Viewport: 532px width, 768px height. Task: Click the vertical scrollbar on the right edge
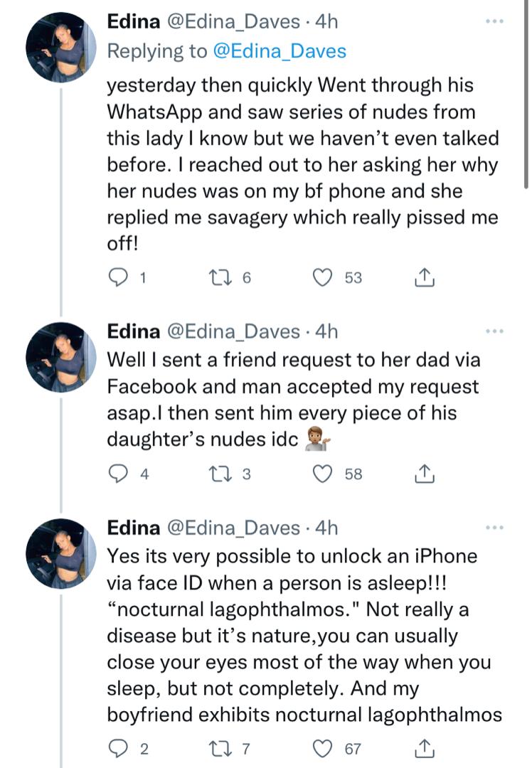pos(526,95)
